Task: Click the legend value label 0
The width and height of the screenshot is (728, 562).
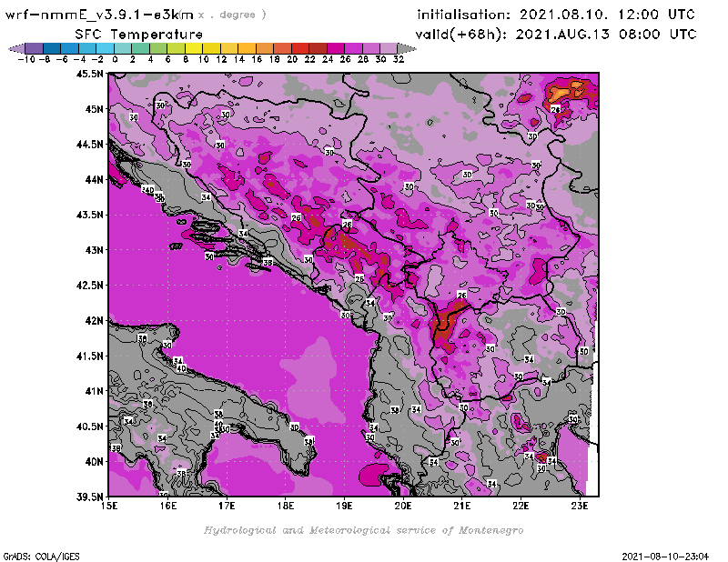Action: 115,59
